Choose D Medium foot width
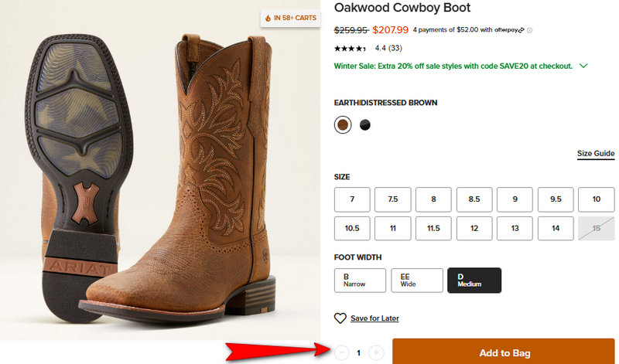619x364 pixels. [474, 281]
